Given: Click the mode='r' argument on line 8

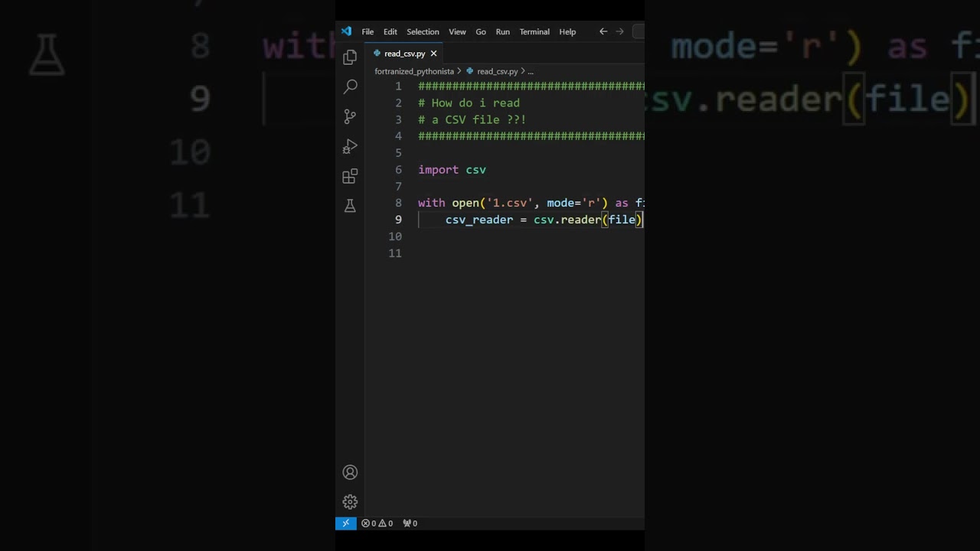Looking at the screenshot, I should [574, 203].
